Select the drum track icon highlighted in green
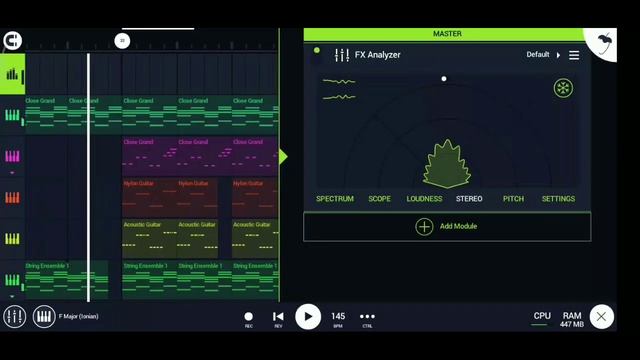The width and height of the screenshot is (640, 360). (13, 74)
